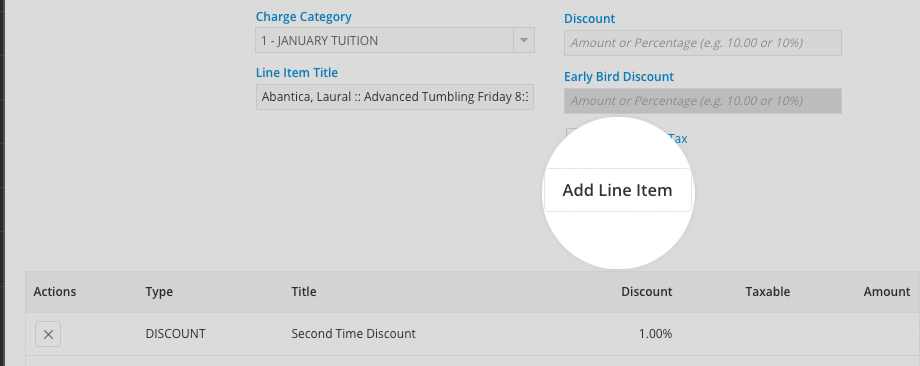Click the DISCOUNT type cell
The image size is (920, 366).
tap(175, 334)
